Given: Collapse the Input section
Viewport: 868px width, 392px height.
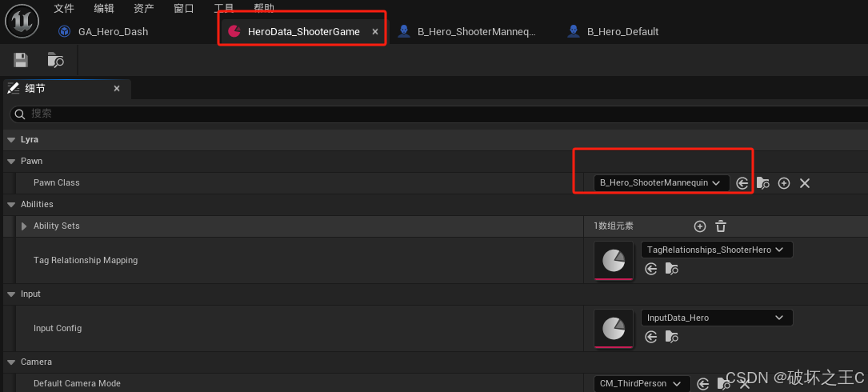Looking at the screenshot, I should [x=11, y=294].
